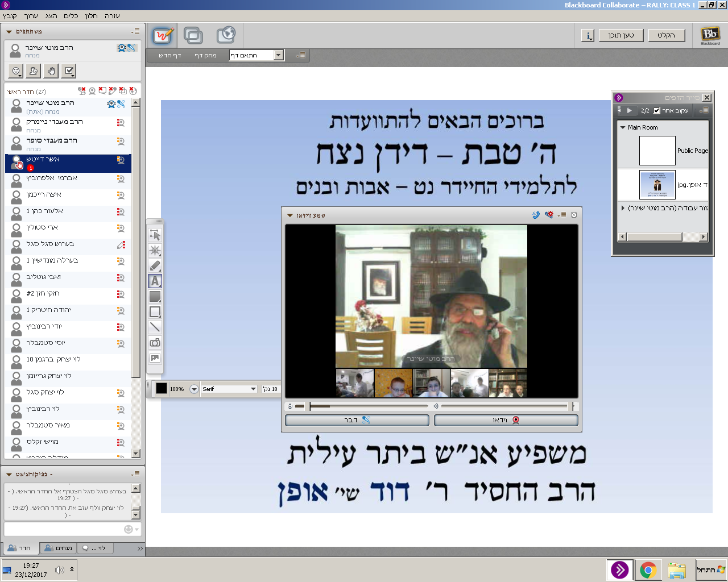Open the ערוך menu
728x582 pixels.
[31, 16]
